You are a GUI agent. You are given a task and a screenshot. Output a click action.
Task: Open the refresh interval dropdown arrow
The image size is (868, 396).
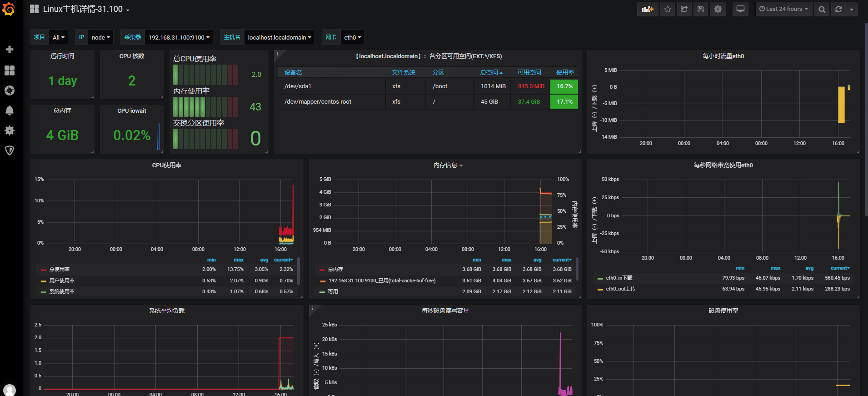tap(852, 9)
